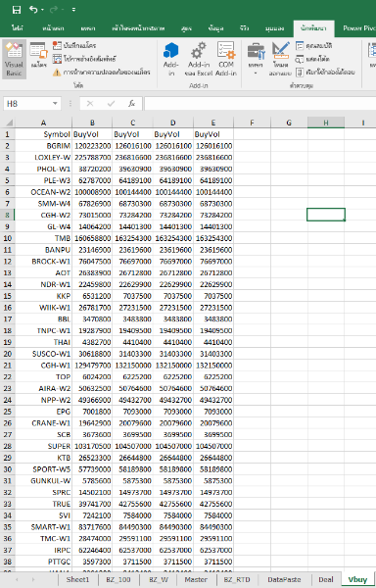
Task: Click the formula bar Cancel X icon
Action: 90,104
